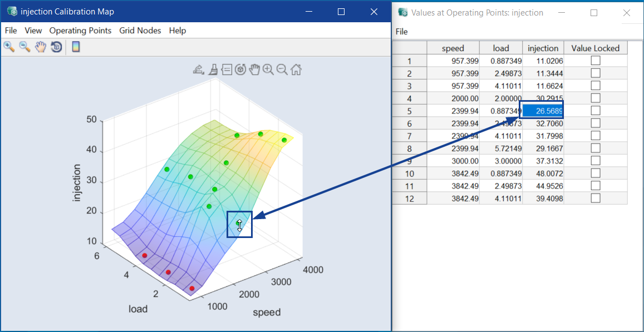Viewport: 644px width, 332px height.
Task: Toggle the colorbar icon in the toolbar
Action: click(x=76, y=47)
